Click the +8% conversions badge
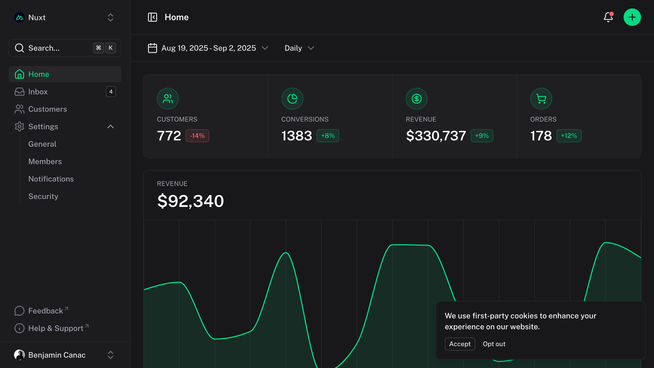The image size is (654, 368). [328, 136]
